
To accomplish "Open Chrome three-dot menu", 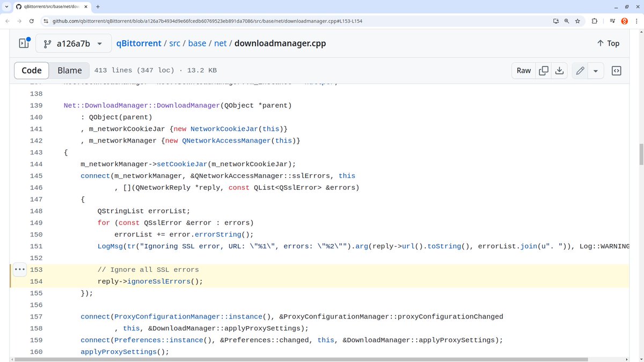I will [636, 21].
